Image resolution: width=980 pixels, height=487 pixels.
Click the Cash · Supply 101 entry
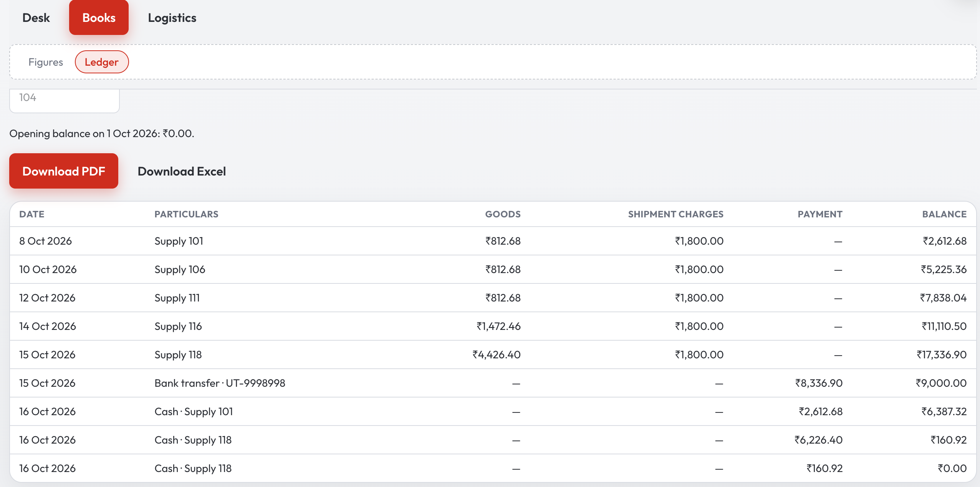[493, 411]
